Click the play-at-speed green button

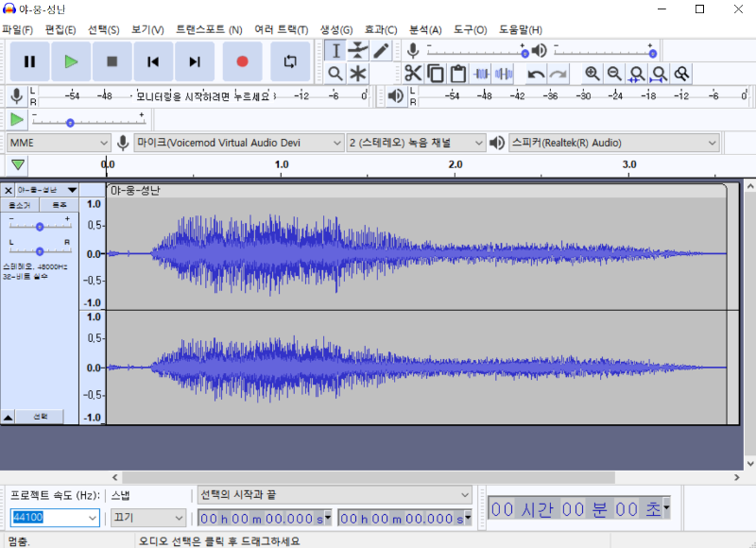(x=16, y=119)
